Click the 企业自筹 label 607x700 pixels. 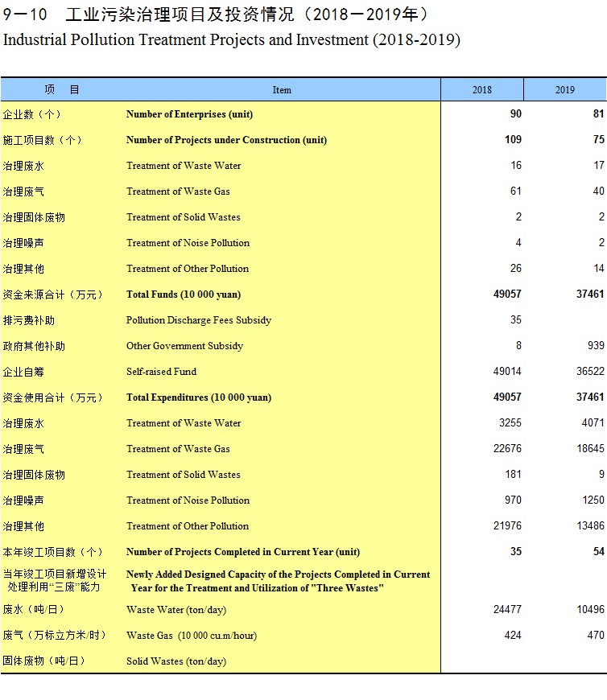(x=23, y=372)
